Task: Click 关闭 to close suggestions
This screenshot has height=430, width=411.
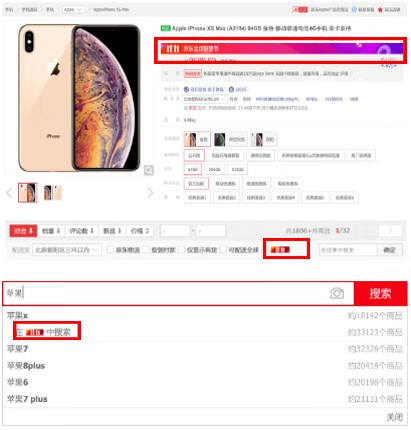Action: coord(394,417)
